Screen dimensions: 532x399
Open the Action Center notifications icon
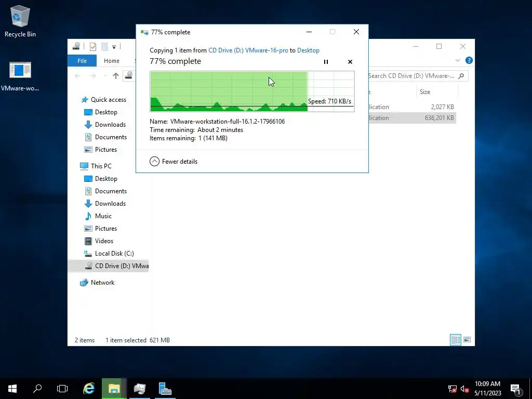point(515,389)
